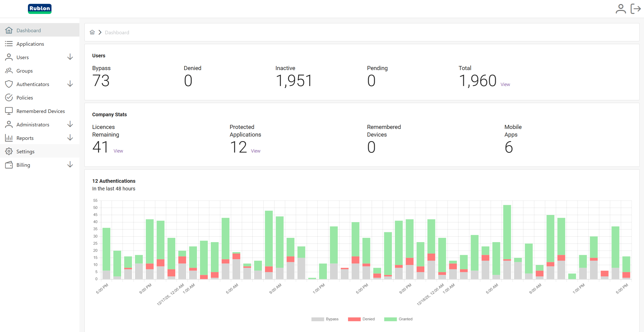Screen dimensions: 644x332
Task: Click the breadcrumb home icon
Action: click(92, 32)
